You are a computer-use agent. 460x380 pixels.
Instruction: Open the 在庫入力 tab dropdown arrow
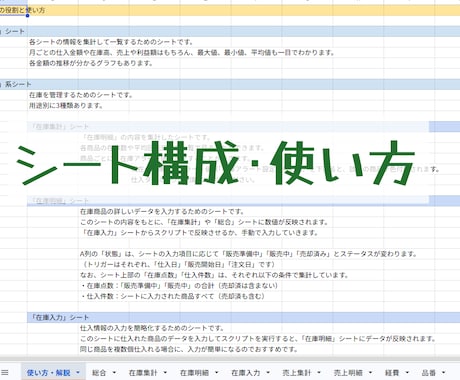(x=268, y=372)
